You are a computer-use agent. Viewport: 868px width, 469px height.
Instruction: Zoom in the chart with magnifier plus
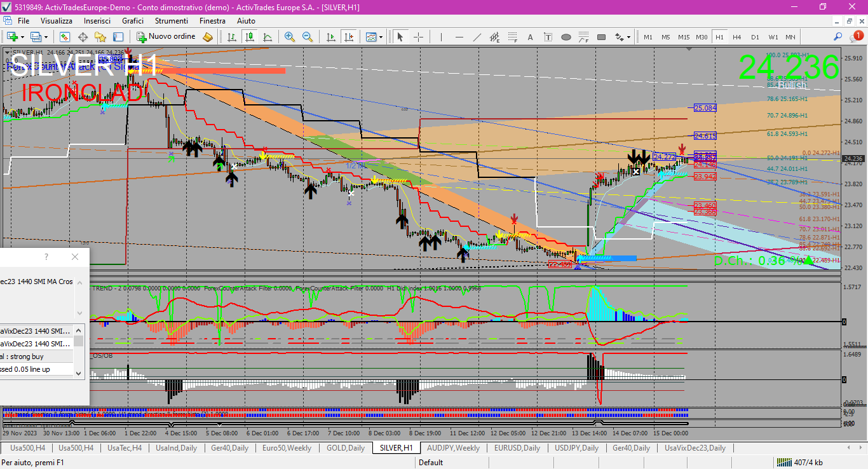290,37
